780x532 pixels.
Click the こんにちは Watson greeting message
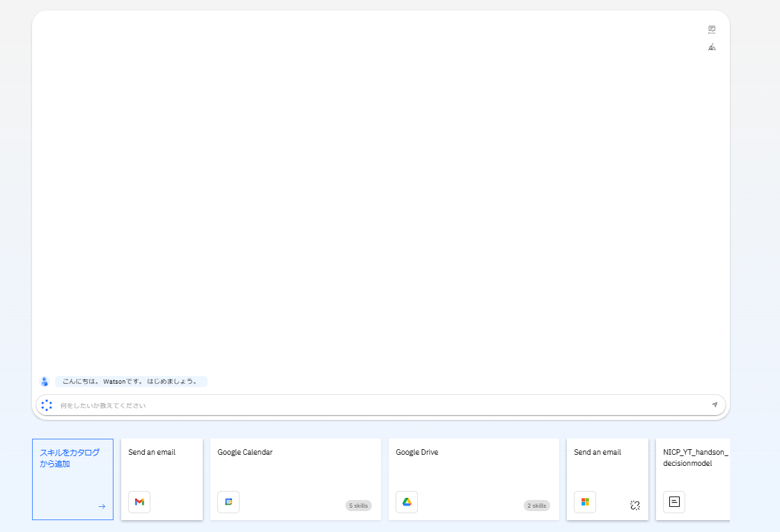coord(130,382)
